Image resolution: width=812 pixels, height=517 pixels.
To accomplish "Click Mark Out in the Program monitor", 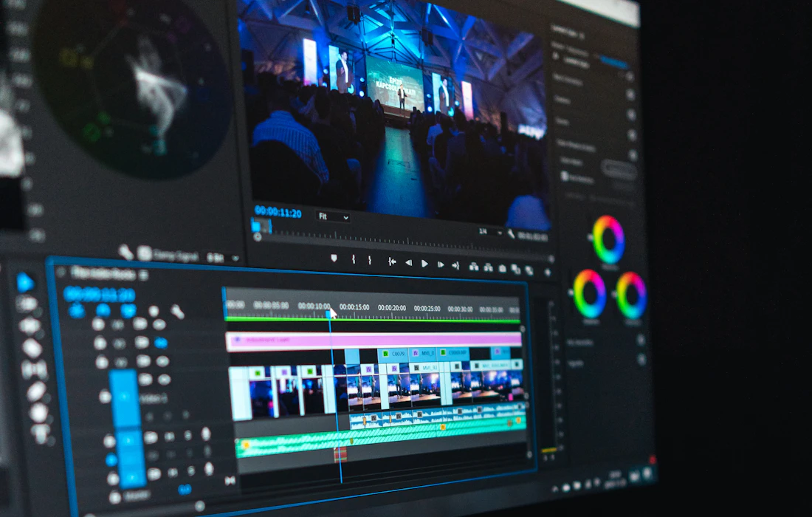I will click(x=370, y=260).
